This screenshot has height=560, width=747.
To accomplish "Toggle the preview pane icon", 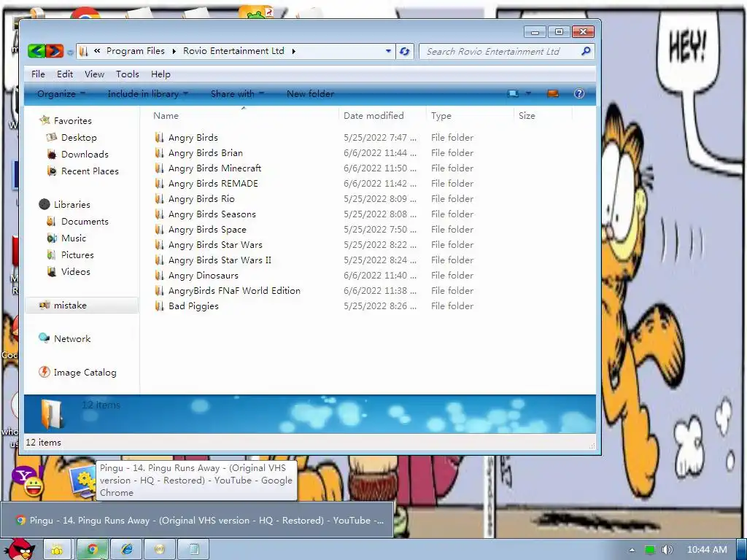I will (553, 94).
